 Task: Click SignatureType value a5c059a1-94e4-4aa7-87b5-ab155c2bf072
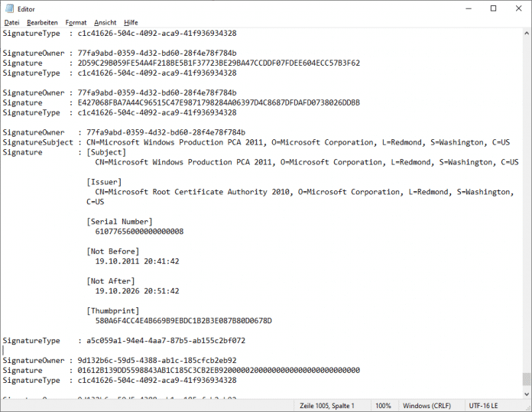[x=166, y=341]
